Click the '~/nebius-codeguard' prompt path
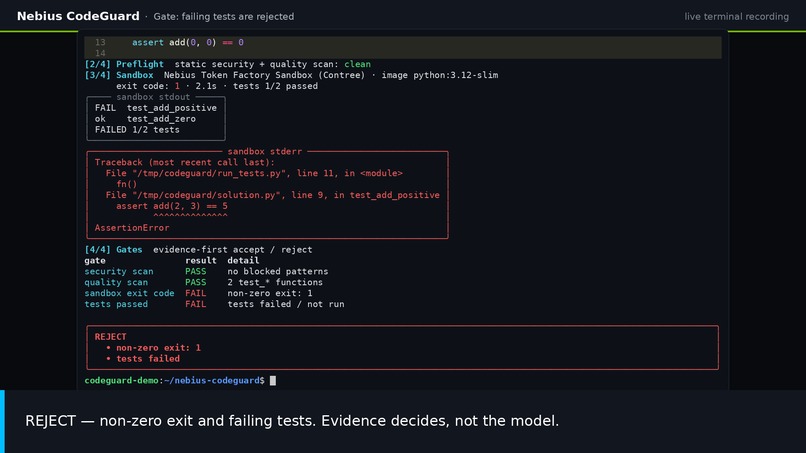Screen dimensions: 806x453 [x=212, y=380]
